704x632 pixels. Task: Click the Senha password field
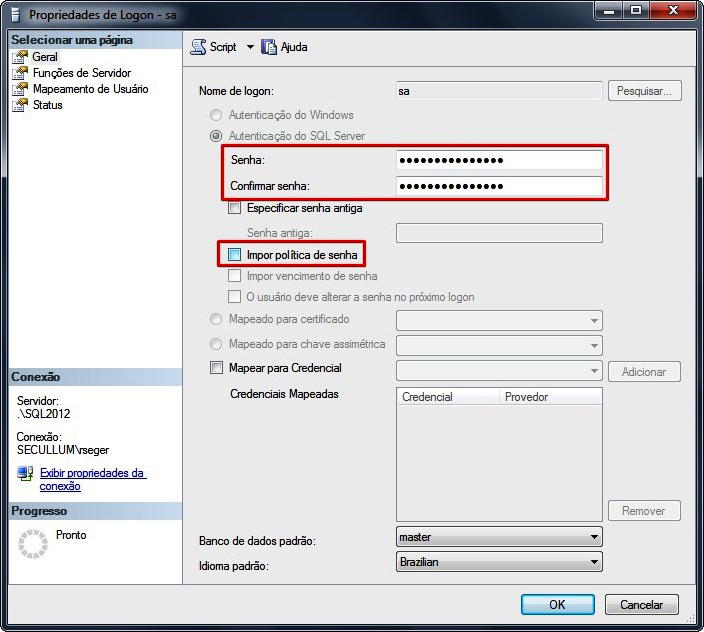pos(499,160)
